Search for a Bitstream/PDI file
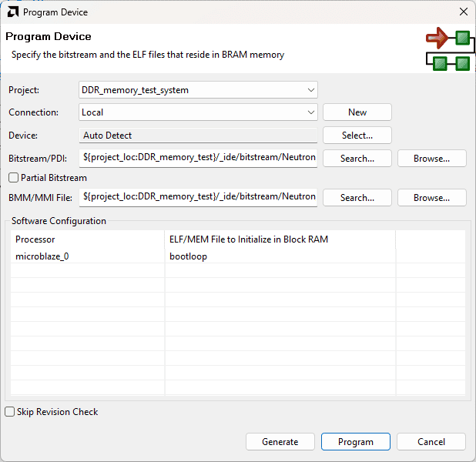This screenshot has width=476, height=462. (x=357, y=159)
